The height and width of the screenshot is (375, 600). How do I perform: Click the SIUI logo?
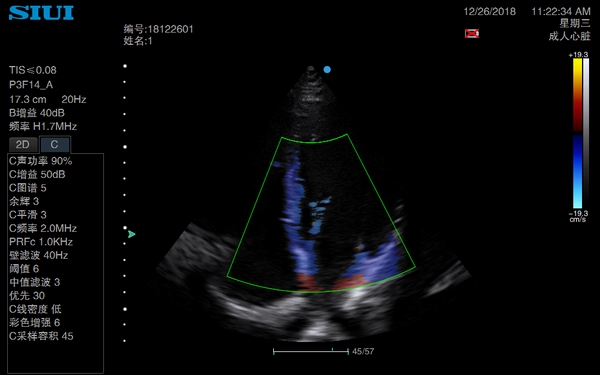(x=41, y=13)
